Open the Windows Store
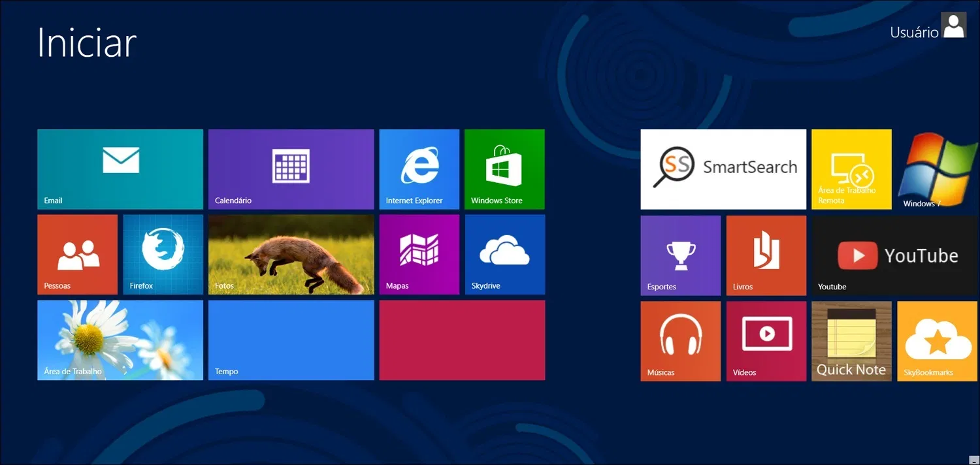Screen dimensions: 980x465 coord(504,168)
